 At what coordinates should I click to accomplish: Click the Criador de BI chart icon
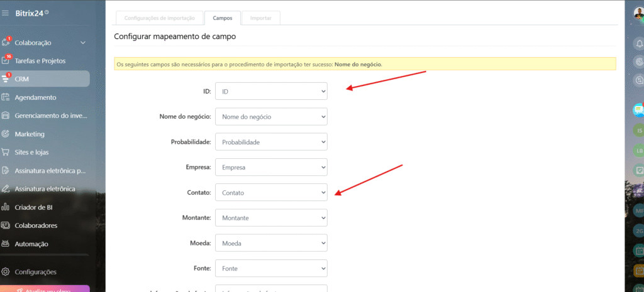[6, 207]
